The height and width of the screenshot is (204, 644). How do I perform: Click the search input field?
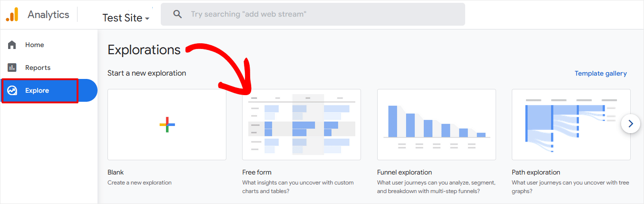pos(313,14)
